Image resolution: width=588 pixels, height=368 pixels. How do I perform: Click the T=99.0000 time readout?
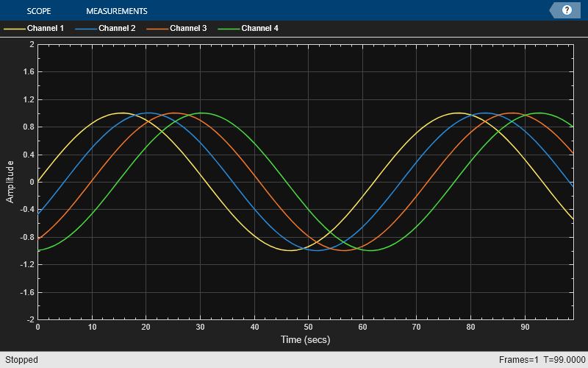(564, 360)
